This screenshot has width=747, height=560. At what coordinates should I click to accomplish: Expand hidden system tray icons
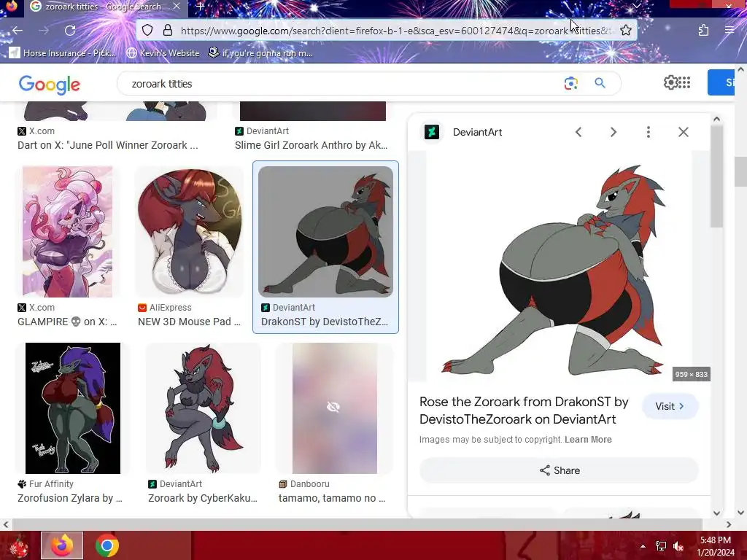point(643,546)
